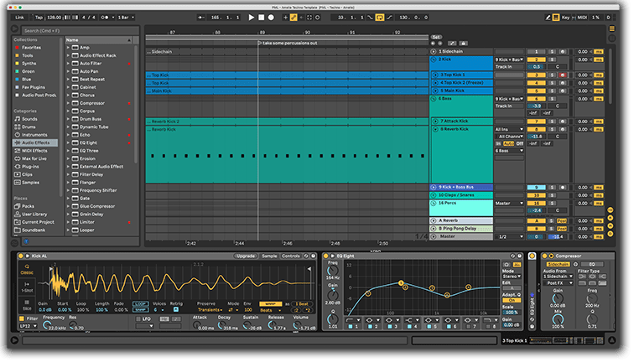Open the 1 Bar quantization dropdown
Screen dimensions: 644x362
pos(126,18)
